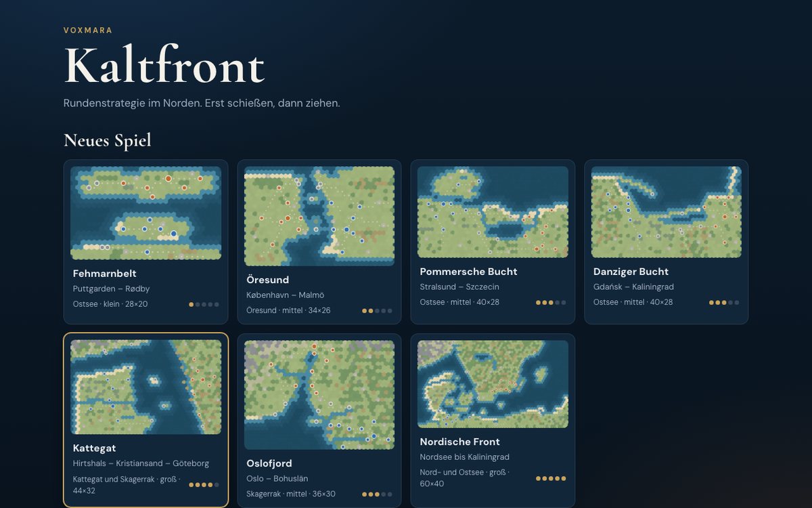Viewport: 812px width, 508px height.
Task: Click the Rundenstrategie im Norden tagline
Action: tap(202, 103)
